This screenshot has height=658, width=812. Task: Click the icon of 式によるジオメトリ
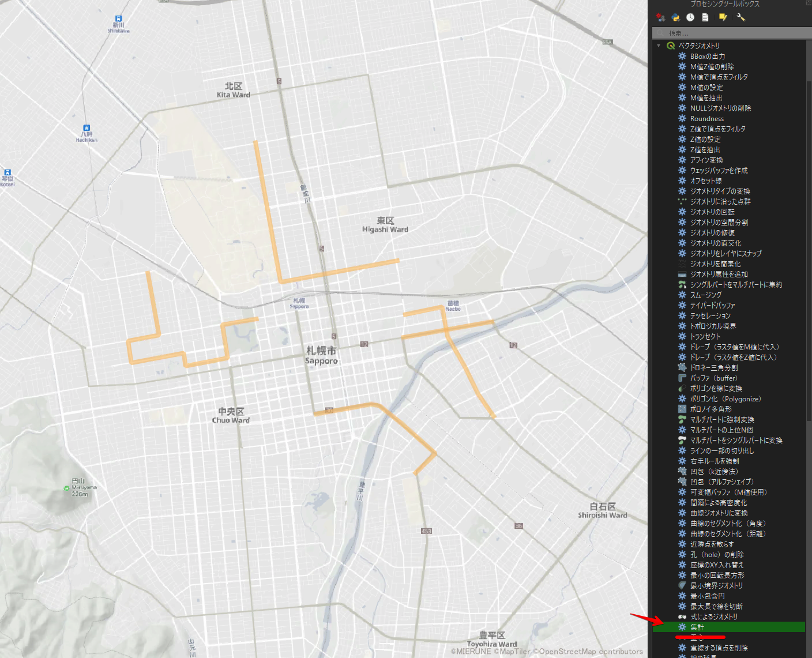coord(682,616)
